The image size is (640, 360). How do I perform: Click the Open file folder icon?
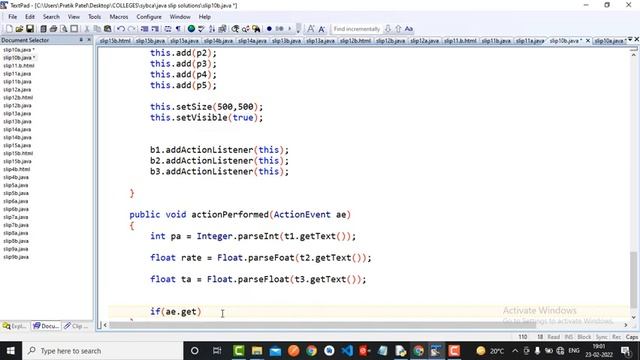[19, 29]
